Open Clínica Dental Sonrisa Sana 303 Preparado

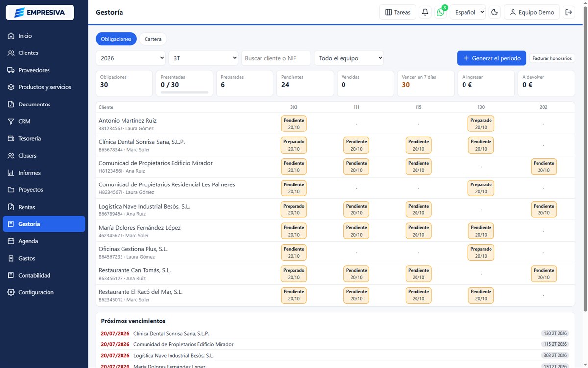(294, 145)
